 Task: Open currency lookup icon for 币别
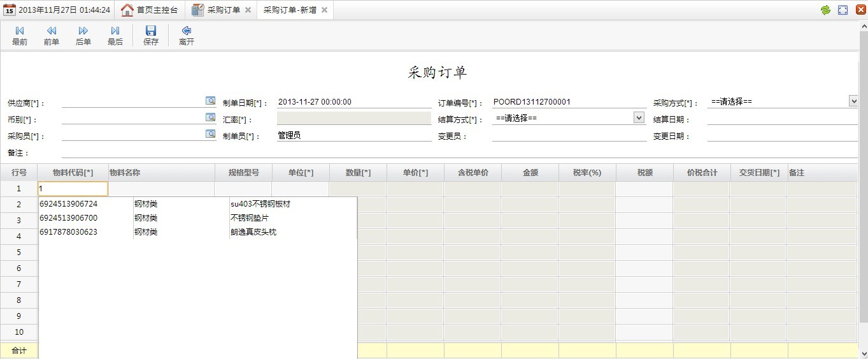coord(210,117)
